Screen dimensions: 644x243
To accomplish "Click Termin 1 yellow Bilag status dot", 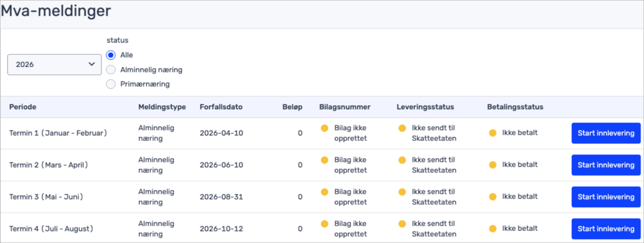I will pyautogui.click(x=325, y=128).
